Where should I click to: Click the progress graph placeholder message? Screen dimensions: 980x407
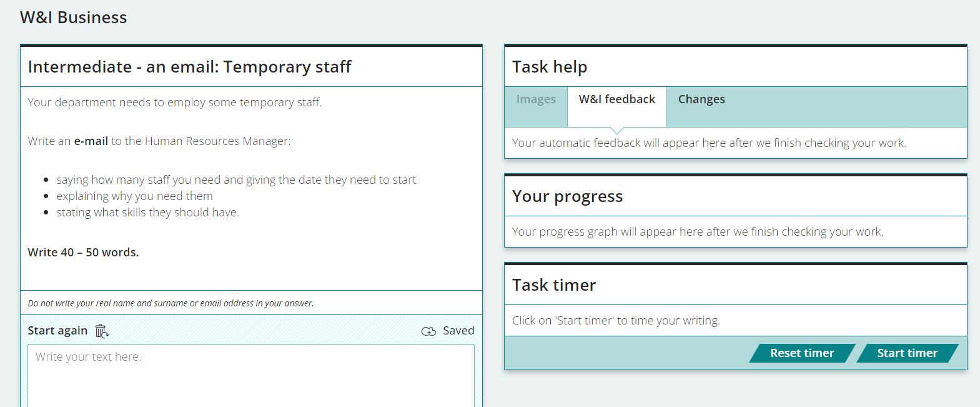[697, 232]
